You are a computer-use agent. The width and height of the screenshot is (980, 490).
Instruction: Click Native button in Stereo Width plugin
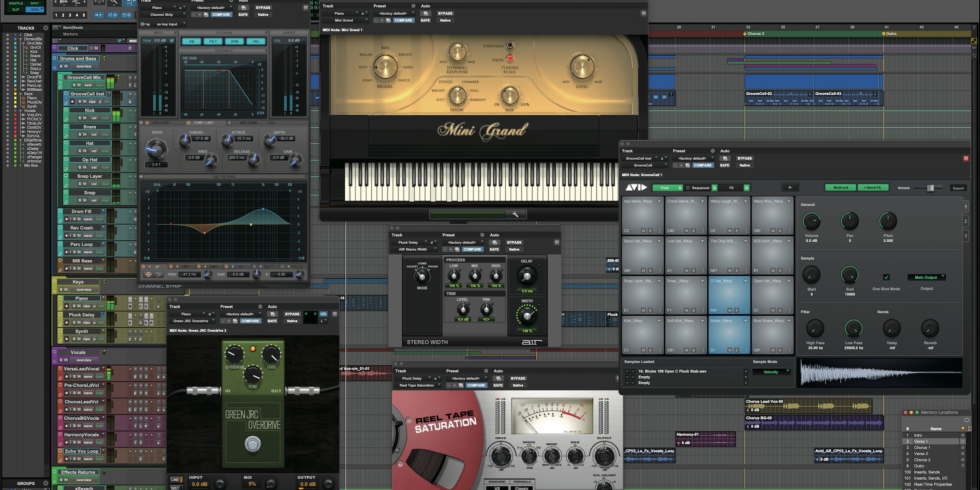coord(514,249)
